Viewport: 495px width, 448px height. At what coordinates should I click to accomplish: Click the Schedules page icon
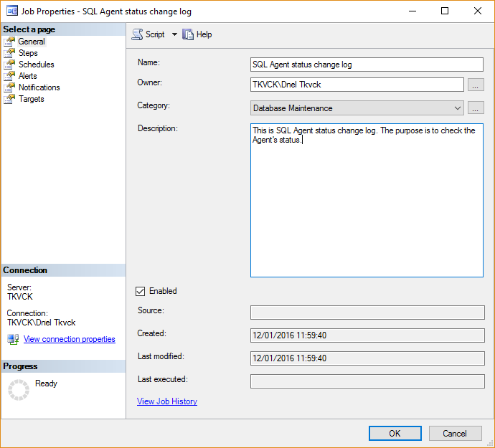(x=9, y=65)
